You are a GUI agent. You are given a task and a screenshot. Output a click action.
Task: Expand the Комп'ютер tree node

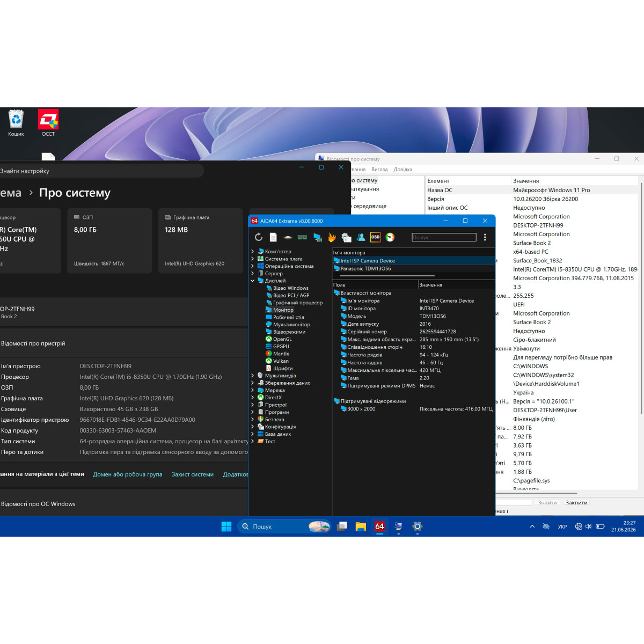pyautogui.click(x=252, y=251)
